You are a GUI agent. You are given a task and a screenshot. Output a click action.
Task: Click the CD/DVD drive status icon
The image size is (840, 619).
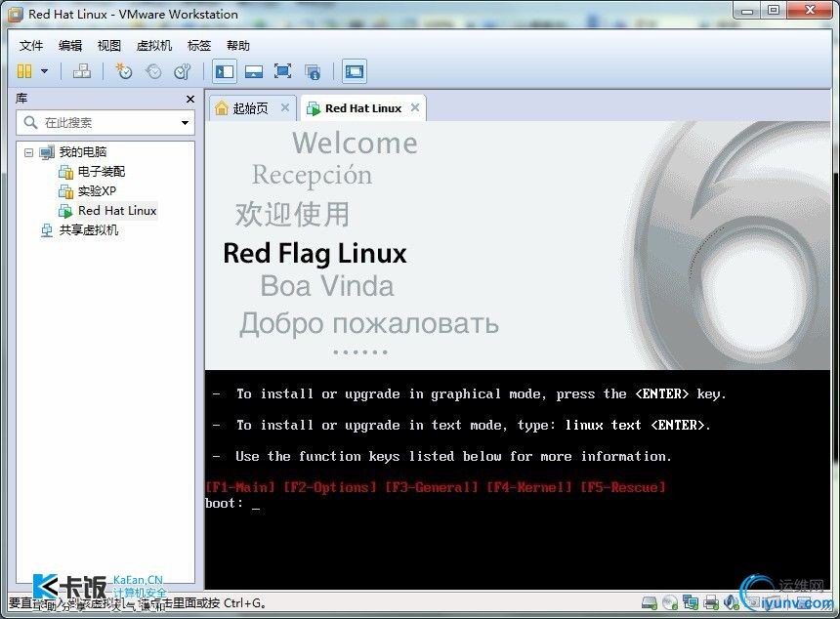670,603
